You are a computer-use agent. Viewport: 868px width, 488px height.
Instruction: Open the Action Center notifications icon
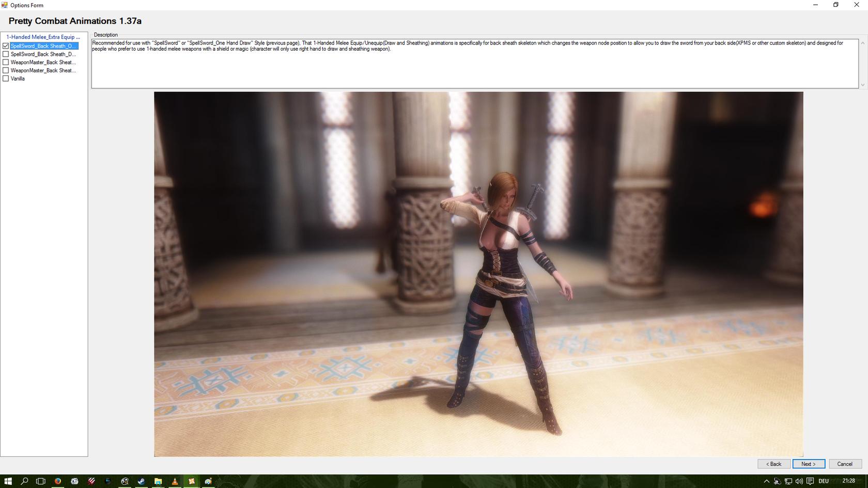810,481
